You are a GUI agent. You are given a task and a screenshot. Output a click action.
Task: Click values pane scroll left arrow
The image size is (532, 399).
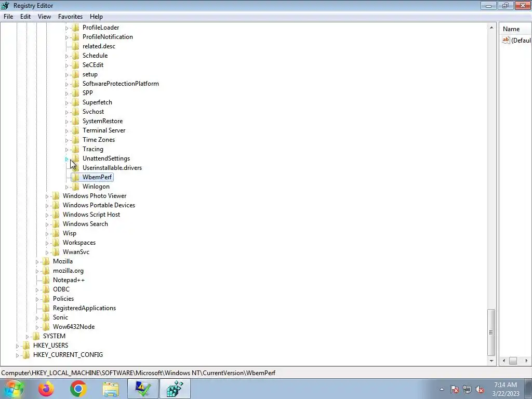[503, 361]
